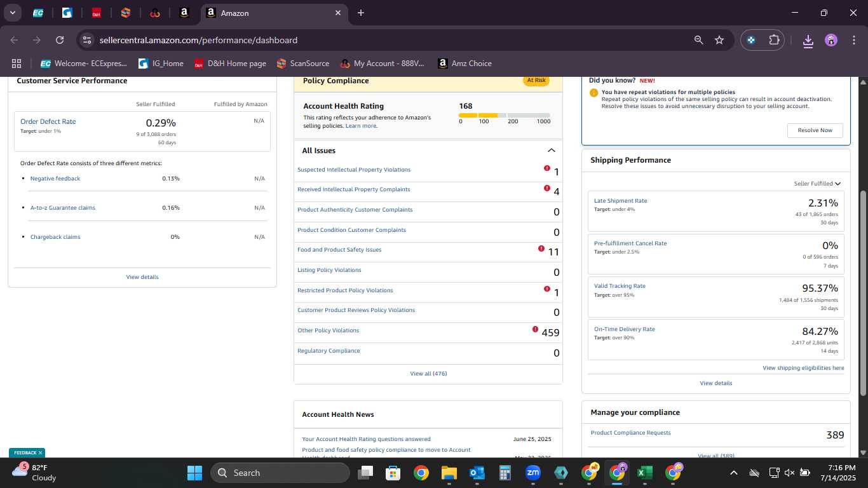Open the Seller Fulfilled shipping dropdown
Image resolution: width=868 pixels, height=488 pixels.
(817, 184)
